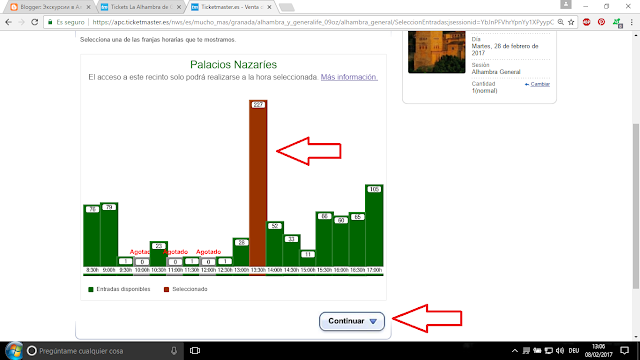Select the 16:30h time slot bar
This screenshot has height=360, width=640.
358,240
